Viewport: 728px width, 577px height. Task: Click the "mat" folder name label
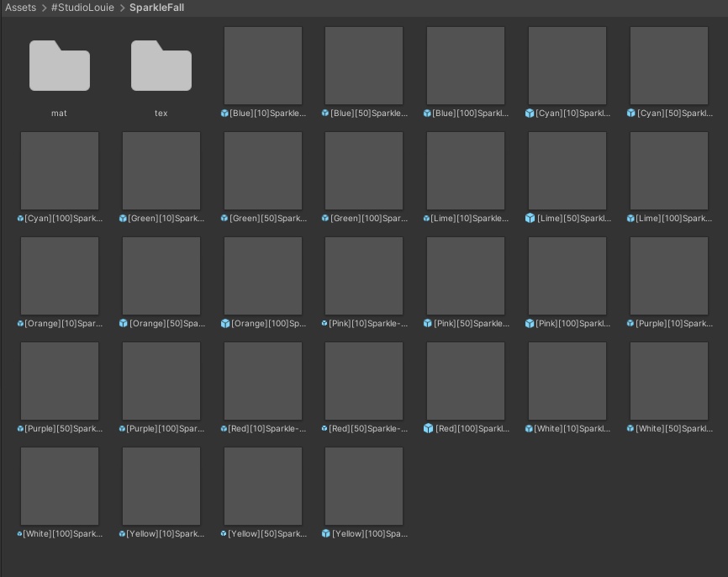click(59, 113)
